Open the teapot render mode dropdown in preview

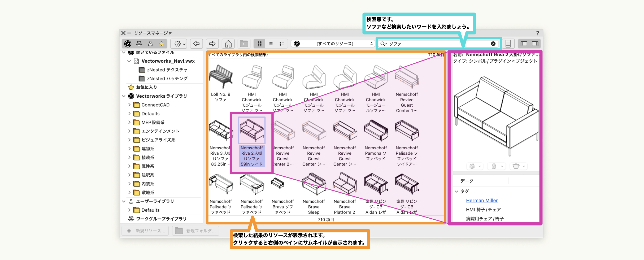tap(519, 166)
